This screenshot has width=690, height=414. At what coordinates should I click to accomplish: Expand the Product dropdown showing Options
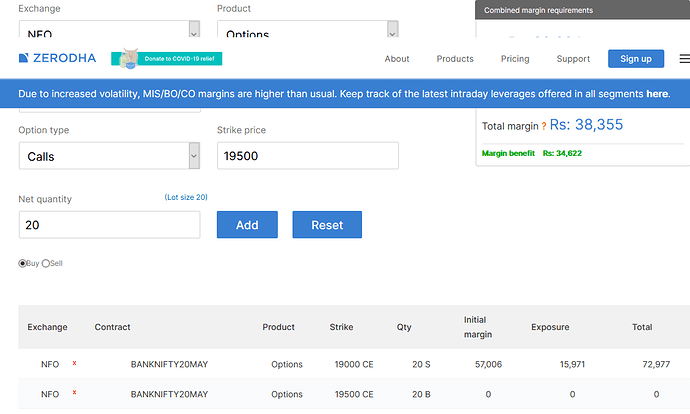coord(308,29)
